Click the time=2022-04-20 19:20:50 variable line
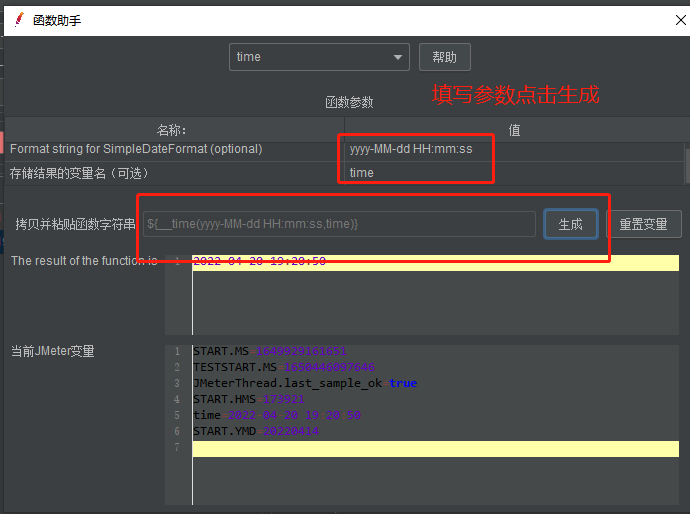The height and width of the screenshot is (514, 690). (277, 415)
